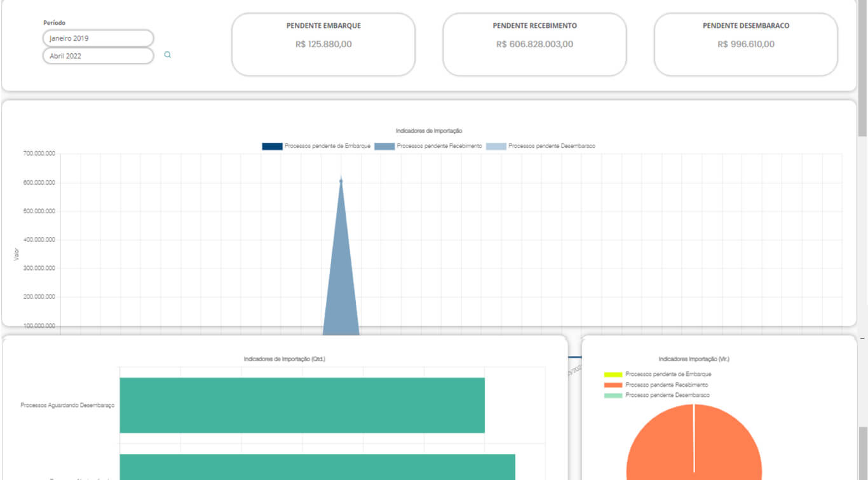
Task: Open the Janeiro 2019 start period field
Action: [x=98, y=38]
